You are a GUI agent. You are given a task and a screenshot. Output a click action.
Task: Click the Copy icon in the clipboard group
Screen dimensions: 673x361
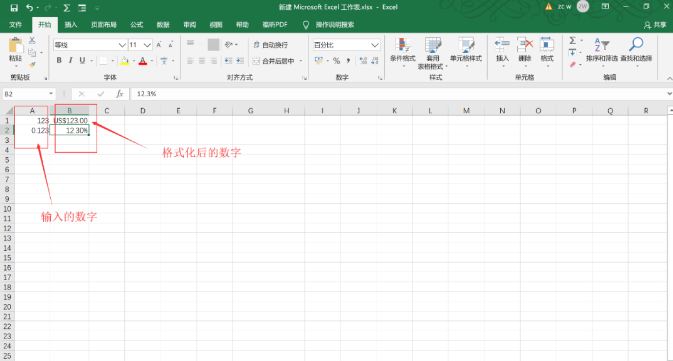pos(32,52)
